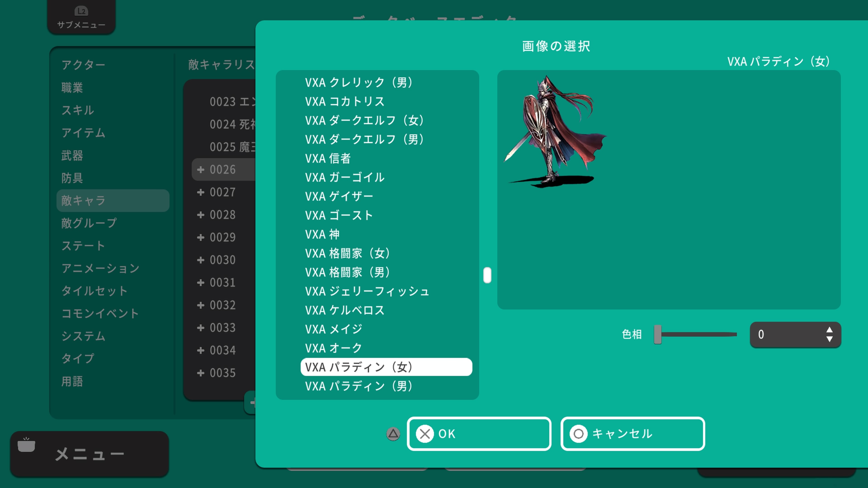Confirm selection with the OK button

tap(479, 434)
